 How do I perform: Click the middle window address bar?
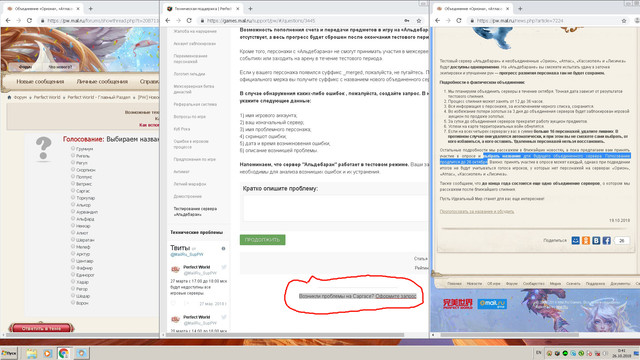click(x=300, y=20)
